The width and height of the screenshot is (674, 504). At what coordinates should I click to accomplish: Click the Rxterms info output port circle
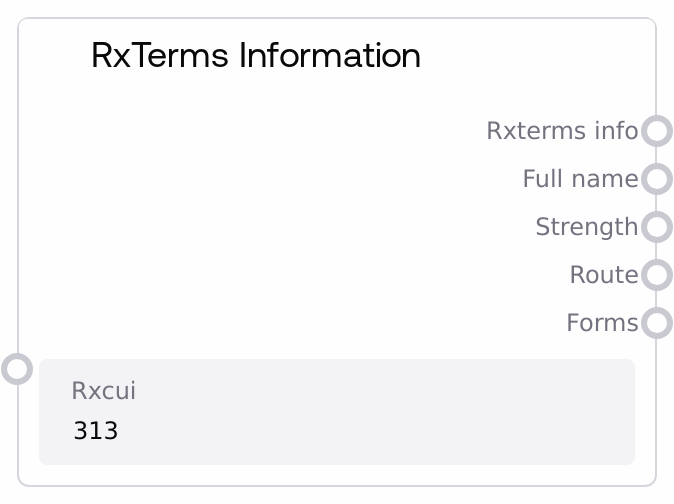(x=656, y=131)
